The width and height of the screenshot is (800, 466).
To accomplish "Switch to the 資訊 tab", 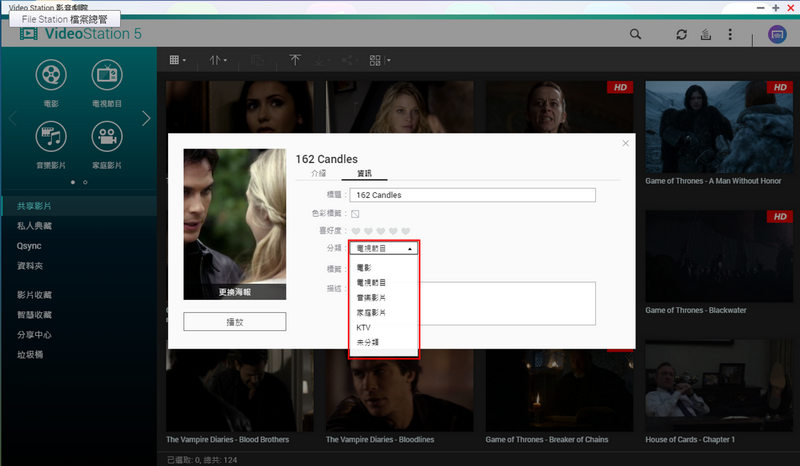I will point(364,174).
